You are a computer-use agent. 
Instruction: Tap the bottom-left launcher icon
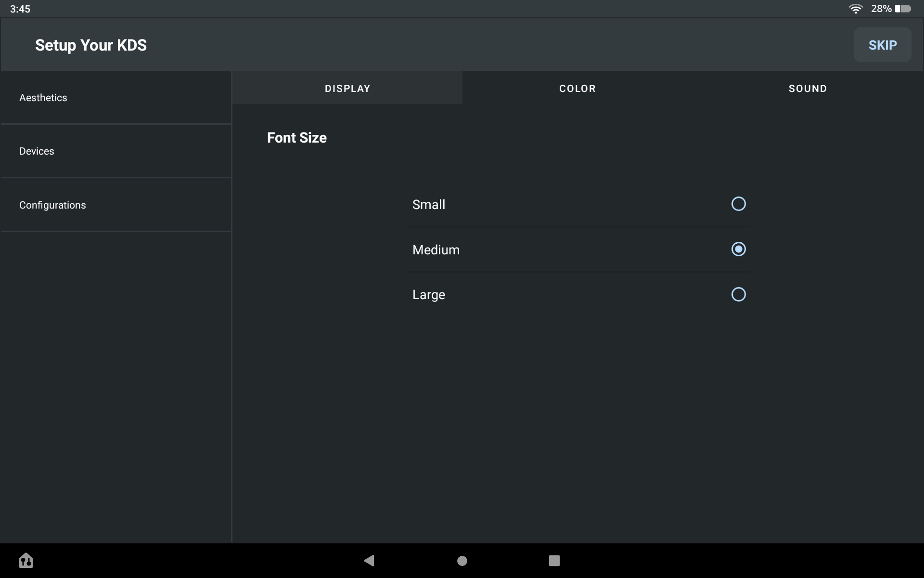click(x=26, y=560)
